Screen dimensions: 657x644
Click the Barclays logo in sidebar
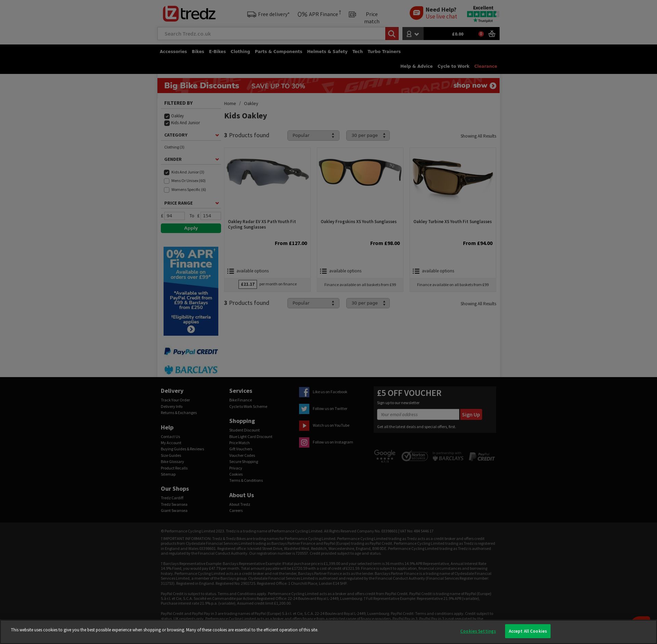tap(191, 370)
